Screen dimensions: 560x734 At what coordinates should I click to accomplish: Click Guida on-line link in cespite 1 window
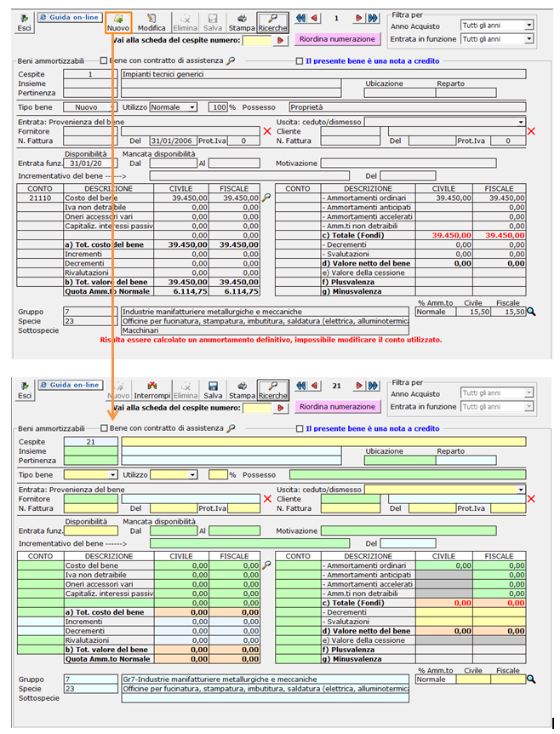coord(69,17)
